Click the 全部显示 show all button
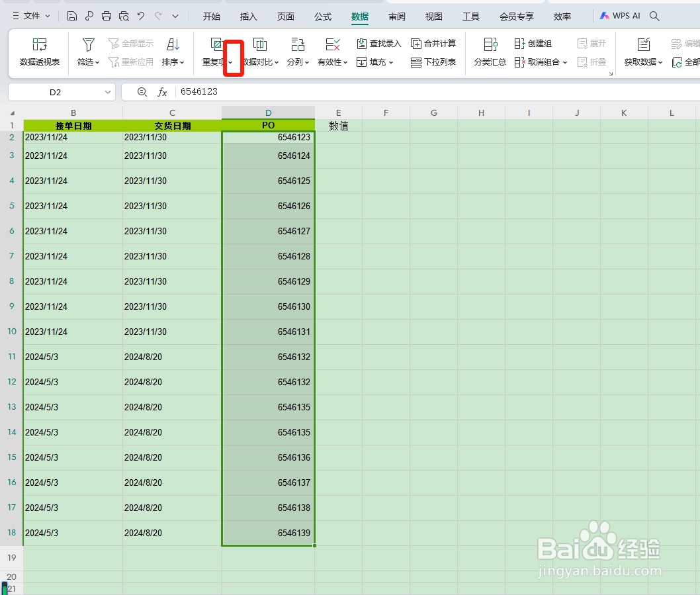Screen dimensions: 700x595 pos(130,42)
